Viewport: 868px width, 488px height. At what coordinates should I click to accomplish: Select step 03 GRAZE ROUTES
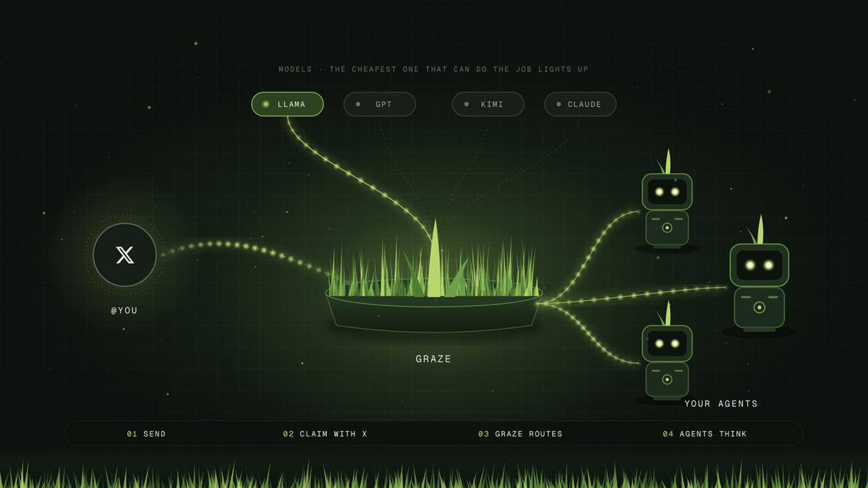(x=520, y=434)
